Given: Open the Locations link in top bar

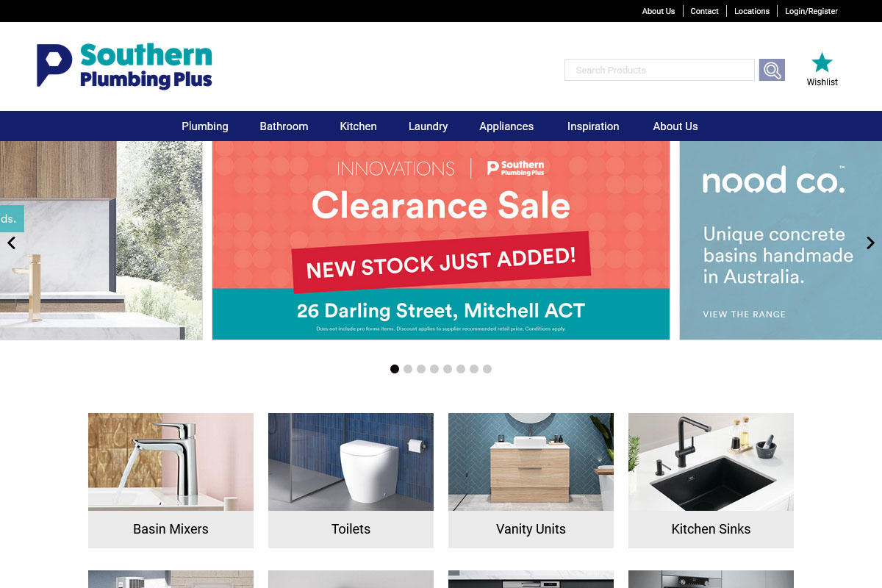Looking at the screenshot, I should click(x=752, y=11).
